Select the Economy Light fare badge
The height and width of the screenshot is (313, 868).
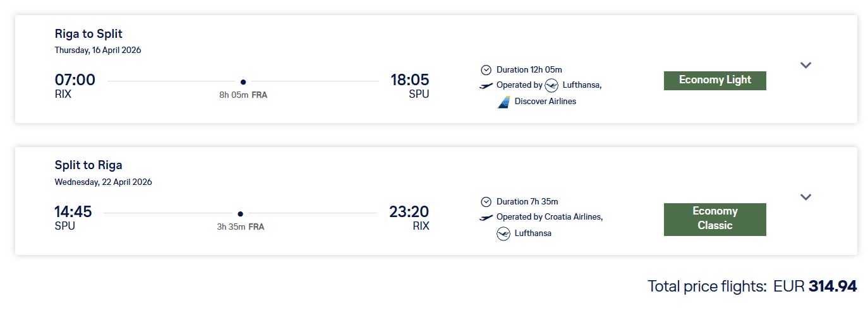coord(714,80)
